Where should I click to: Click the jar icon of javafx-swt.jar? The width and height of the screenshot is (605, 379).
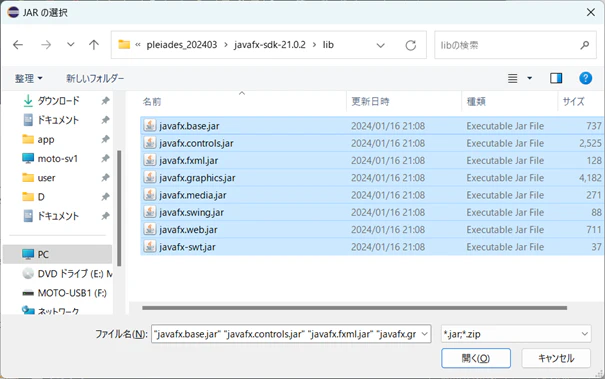(150, 246)
